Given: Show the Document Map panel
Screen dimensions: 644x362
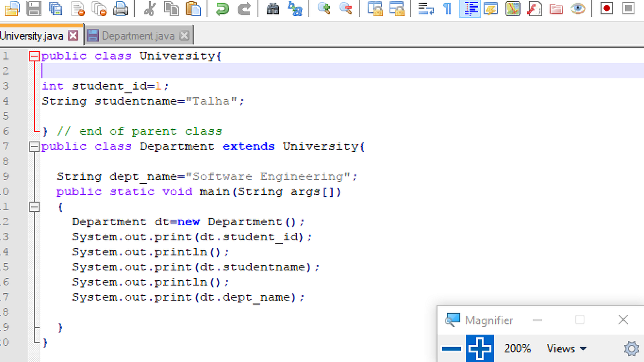Looking at the screenshot, I should (513, 8).
